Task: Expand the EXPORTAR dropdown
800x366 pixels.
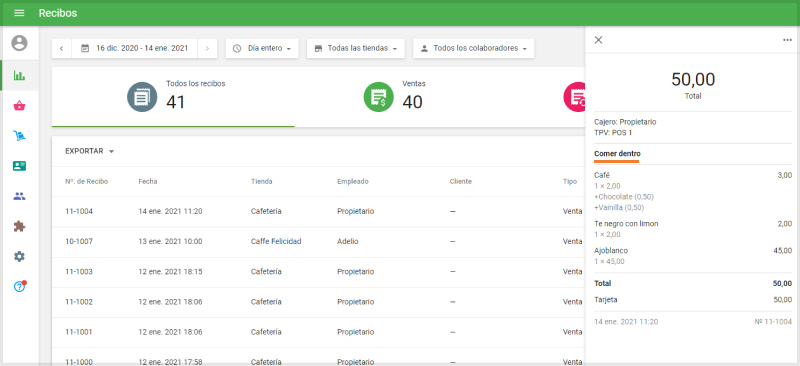Action: pos(90,151)
